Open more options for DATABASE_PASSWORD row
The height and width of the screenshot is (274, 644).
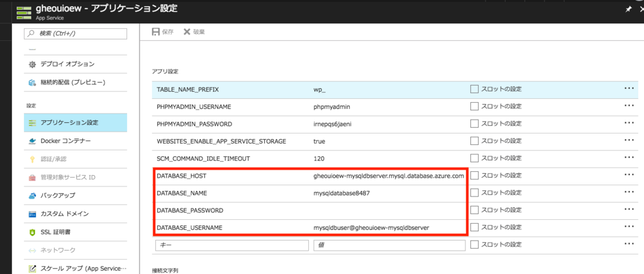629,209
